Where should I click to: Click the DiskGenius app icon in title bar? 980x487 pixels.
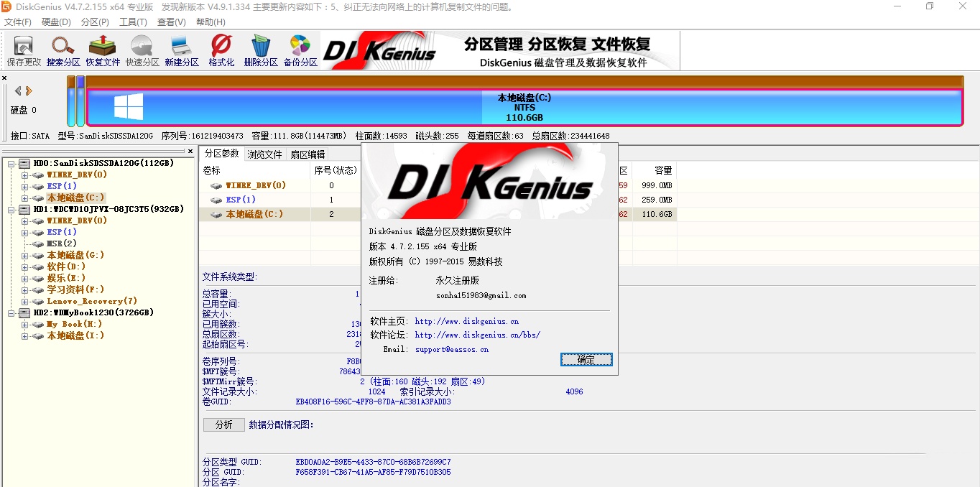click(6, 6)
